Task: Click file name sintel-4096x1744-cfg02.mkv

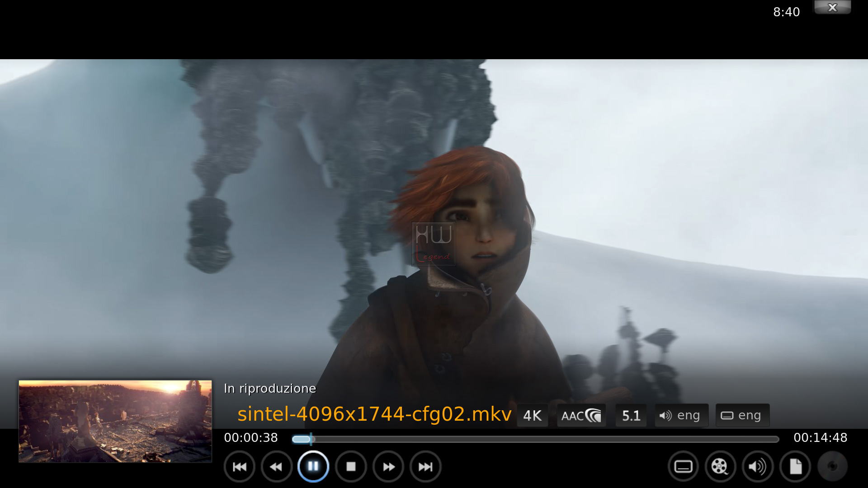Action: point(374,414)
